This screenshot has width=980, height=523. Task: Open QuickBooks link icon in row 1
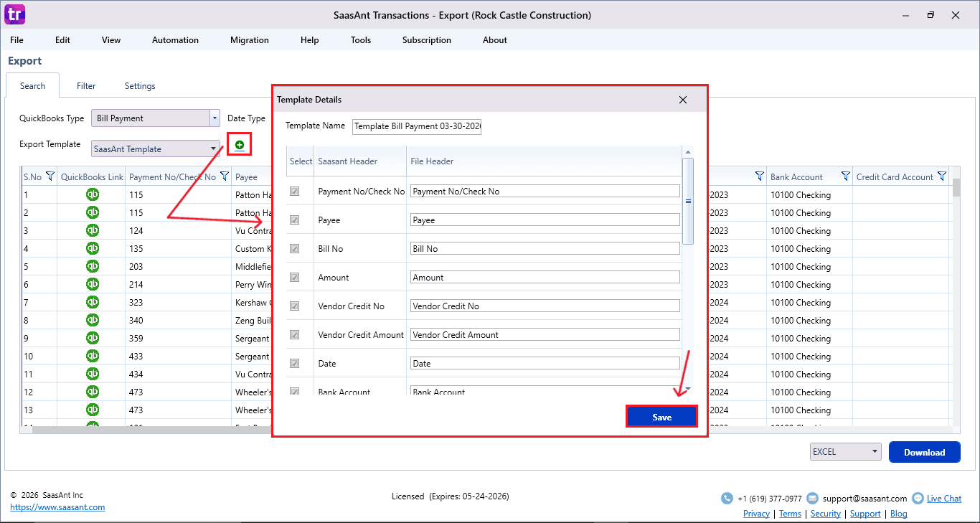[x=93, y=194]
